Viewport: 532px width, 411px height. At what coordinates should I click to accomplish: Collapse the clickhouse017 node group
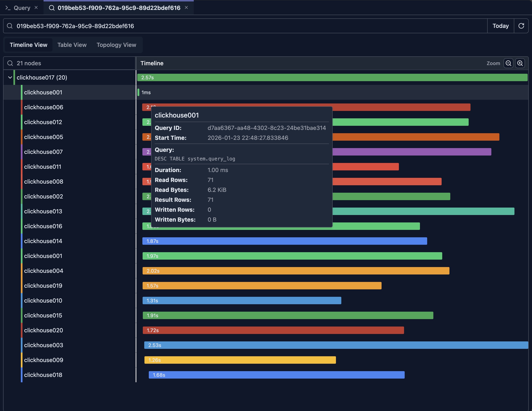pos(10,77)
